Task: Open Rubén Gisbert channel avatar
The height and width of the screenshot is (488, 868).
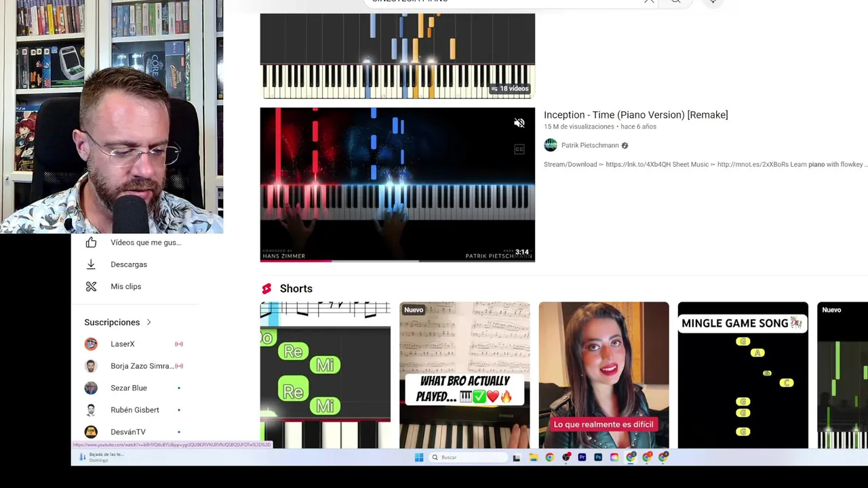Action: coord(91,410)
